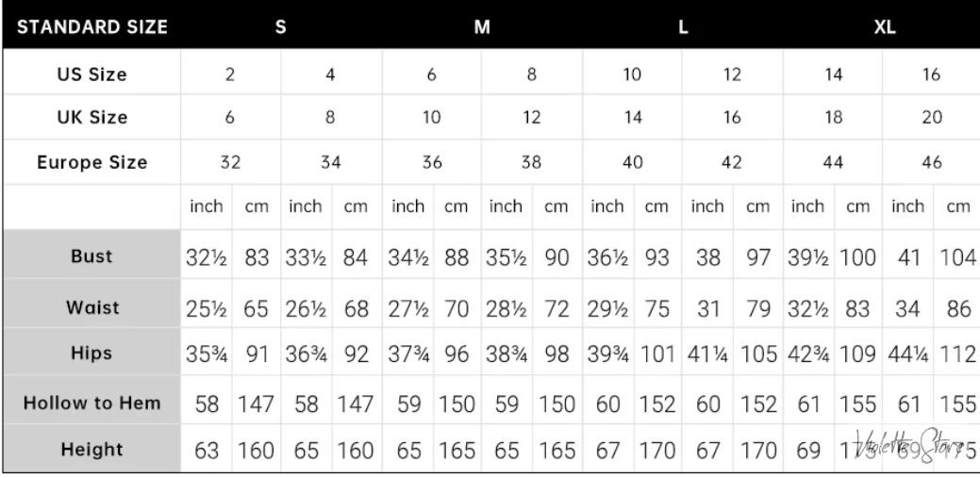Viewport: 980px width, 478px height.
Task: Select the Bust row label
Action: click(91, 256)
